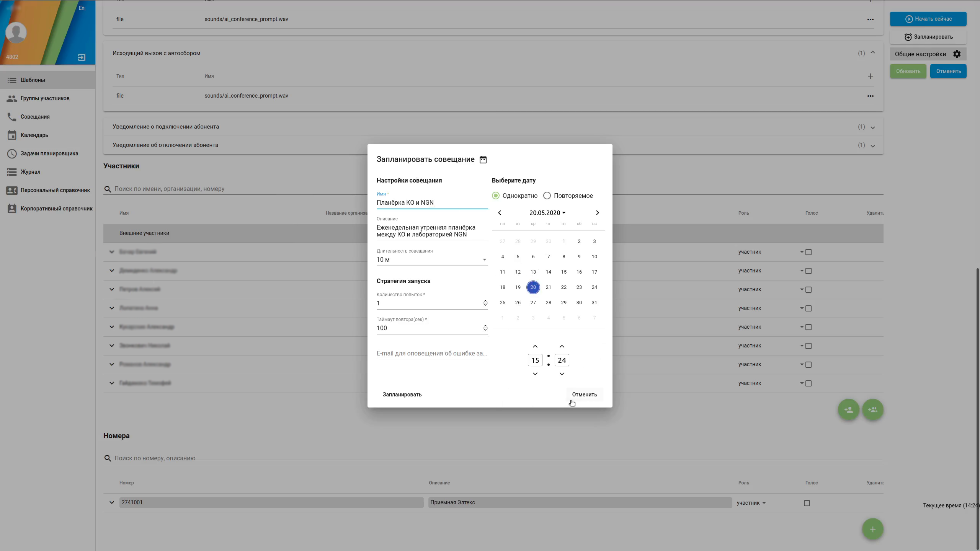
Task: Select the Однократно radio option
Action: [496, 196]
